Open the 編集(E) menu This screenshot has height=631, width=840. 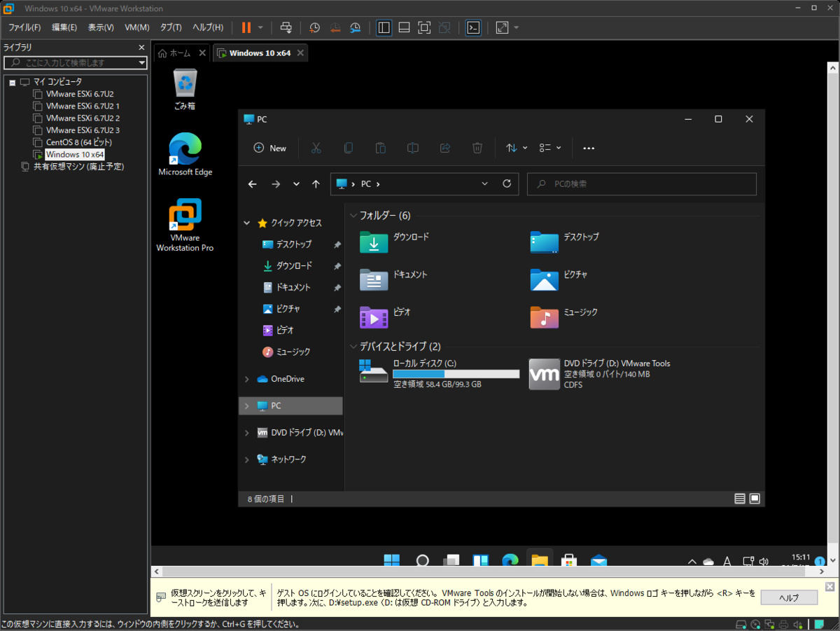64,27
